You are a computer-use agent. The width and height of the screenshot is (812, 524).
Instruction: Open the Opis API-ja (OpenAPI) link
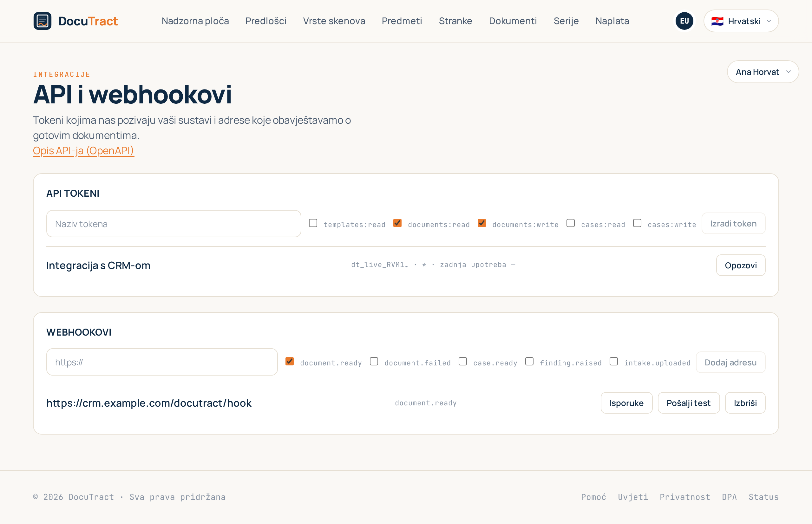(x=83, y=150)
